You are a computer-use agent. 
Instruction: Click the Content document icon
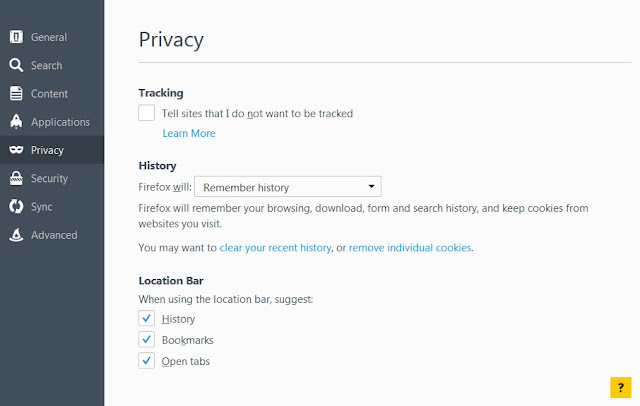click(x=16, y=93)
